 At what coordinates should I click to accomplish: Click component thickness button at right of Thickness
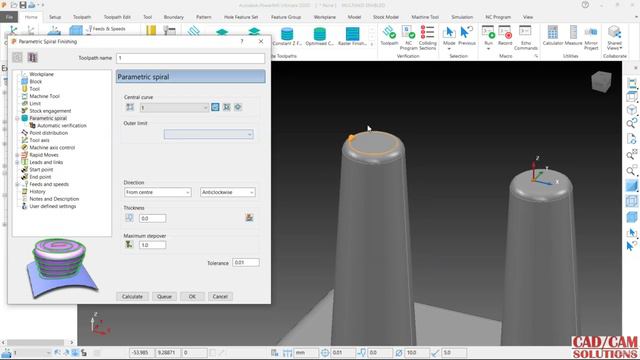tap(249, 218)
